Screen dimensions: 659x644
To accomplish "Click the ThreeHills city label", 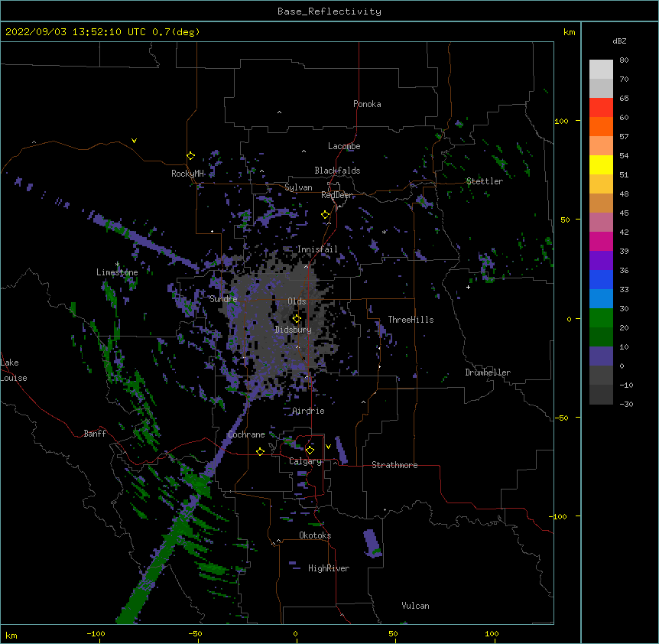I will click(411, 320).
